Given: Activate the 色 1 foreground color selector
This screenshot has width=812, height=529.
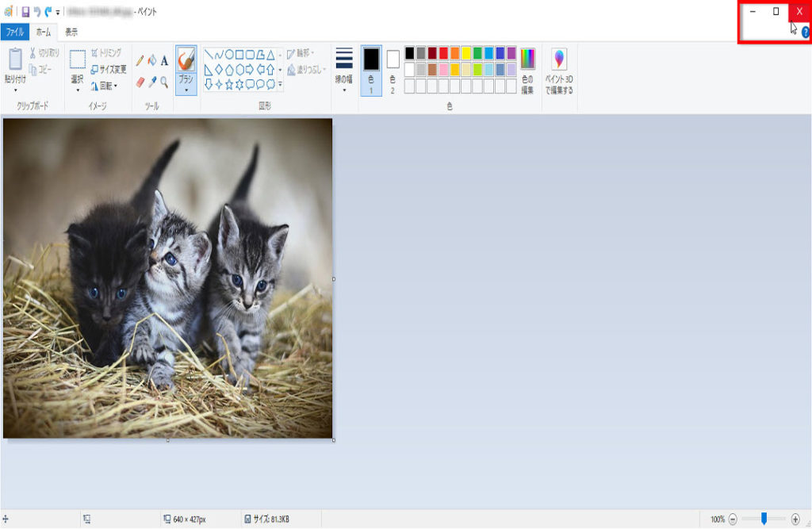Looking at the screenshot, I should [x=371, y=70].
